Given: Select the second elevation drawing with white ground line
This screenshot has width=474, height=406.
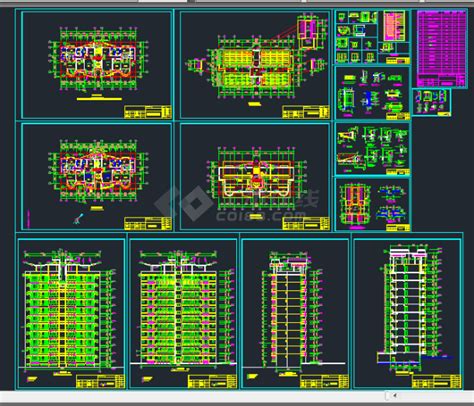Looking at the screenshot, I should click(183, 309).
